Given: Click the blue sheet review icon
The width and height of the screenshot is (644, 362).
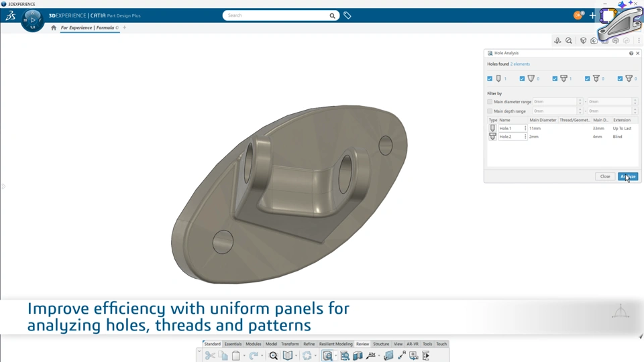Looking at the screenshot, I should point(388,355).
